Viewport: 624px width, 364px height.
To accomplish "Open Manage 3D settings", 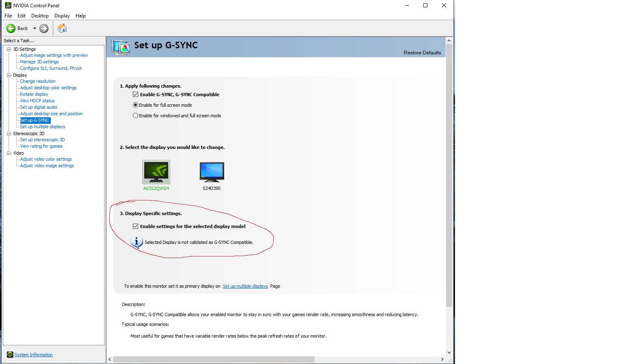I will [x=39, y=62].
